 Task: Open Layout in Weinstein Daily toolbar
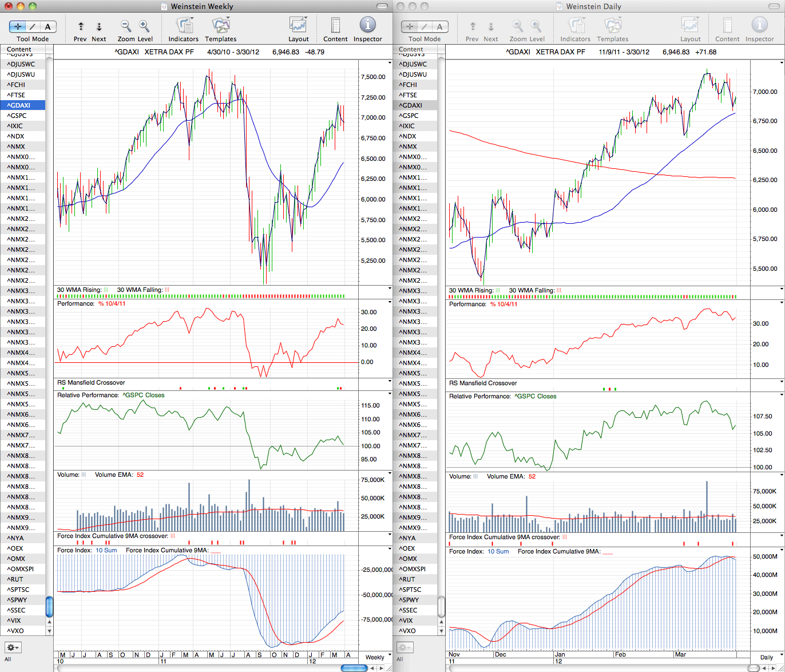pyautogui.click(x=690, y=25)
